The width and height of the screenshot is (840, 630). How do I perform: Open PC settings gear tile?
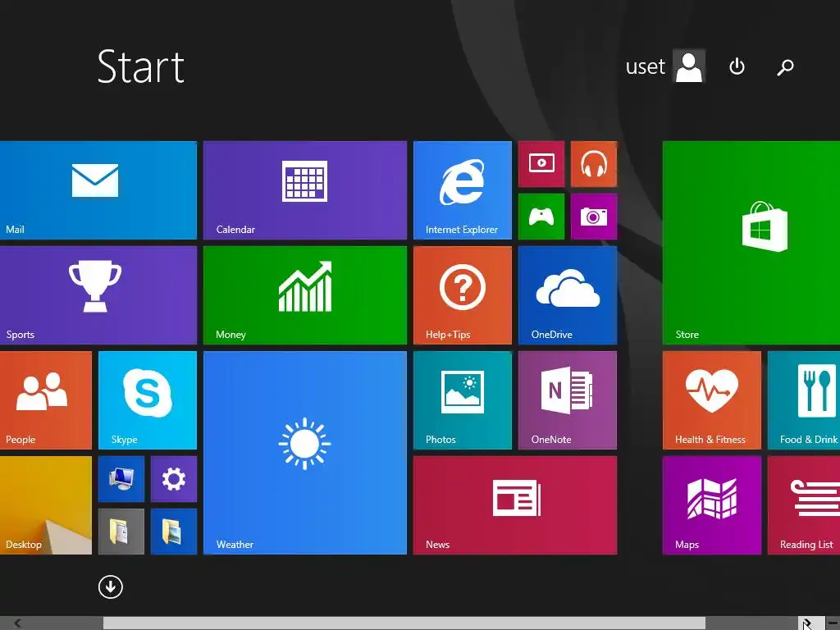(x=174, y=479)
